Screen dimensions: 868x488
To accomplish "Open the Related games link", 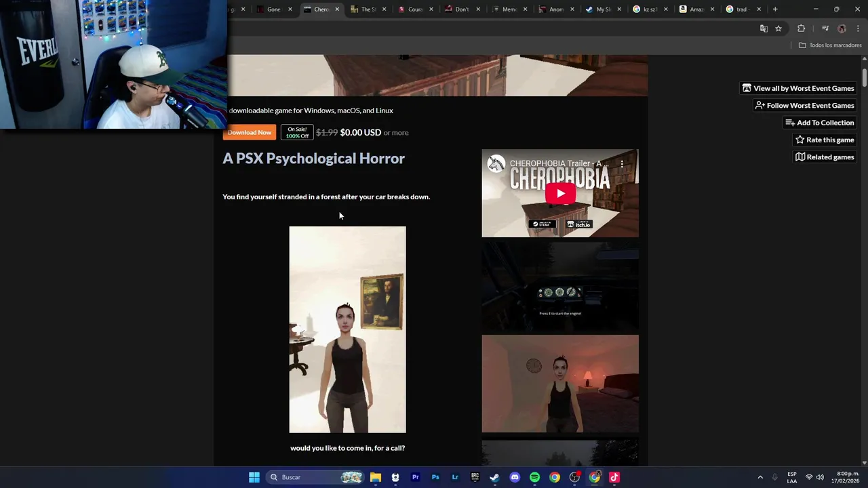I will point(825,157).
